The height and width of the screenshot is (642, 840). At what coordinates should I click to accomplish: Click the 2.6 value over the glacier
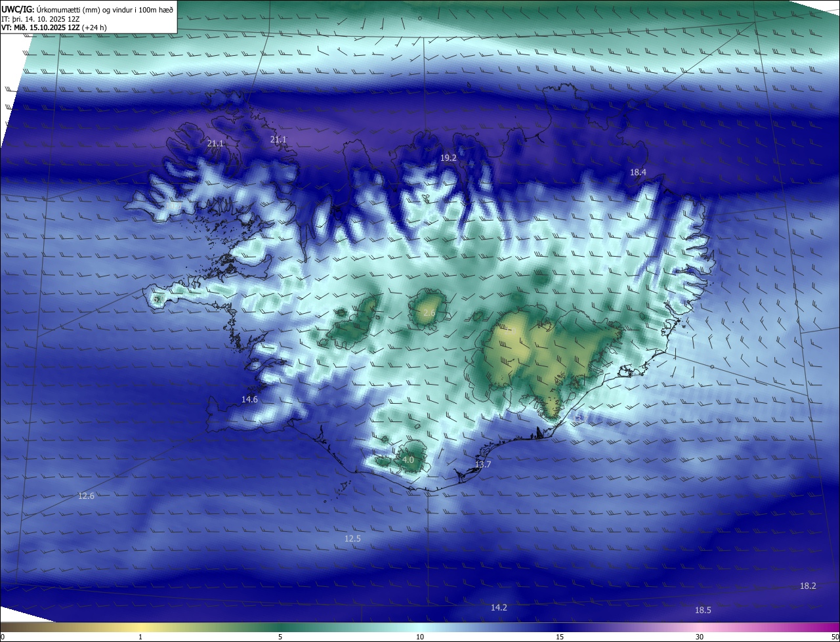pos(429,313)
